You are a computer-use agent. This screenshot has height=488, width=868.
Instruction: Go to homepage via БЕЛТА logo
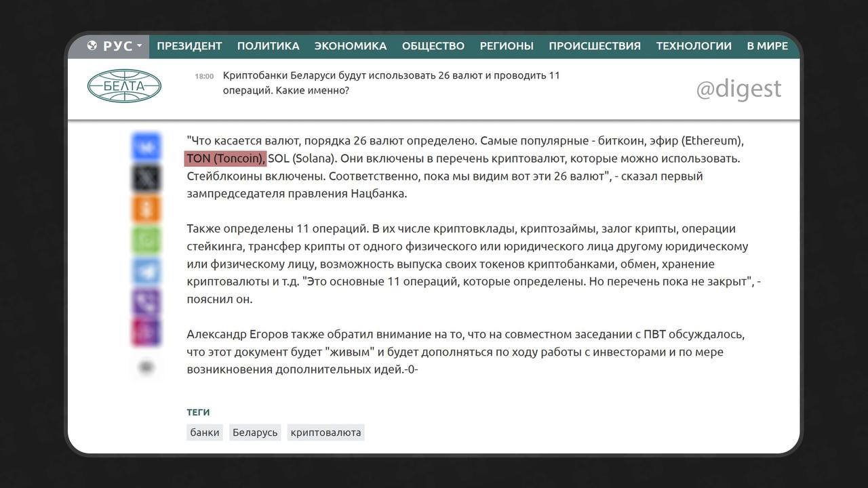(124, 86)
